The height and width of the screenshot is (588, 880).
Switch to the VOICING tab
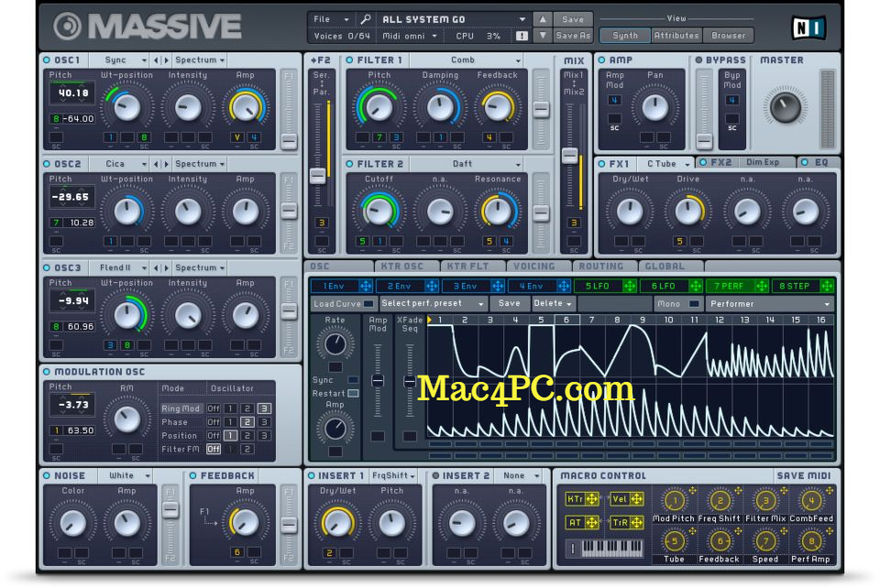click(x=539, y=267)
